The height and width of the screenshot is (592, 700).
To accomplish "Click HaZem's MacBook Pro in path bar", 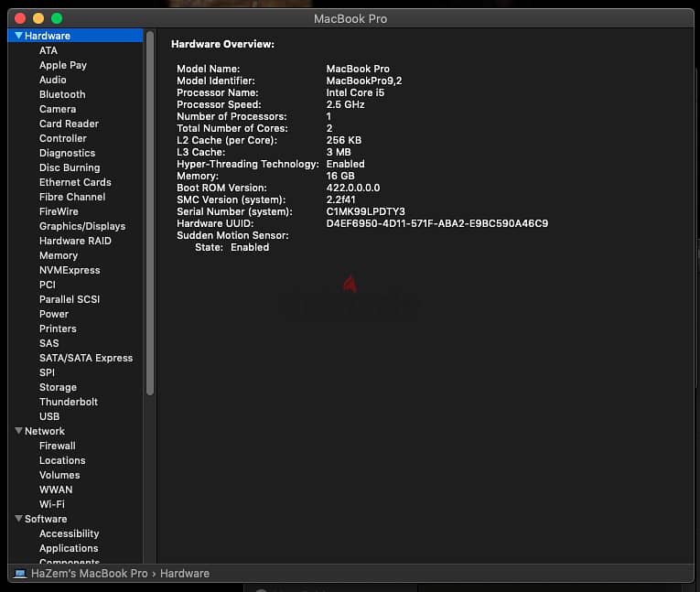I will click(90, 574).
